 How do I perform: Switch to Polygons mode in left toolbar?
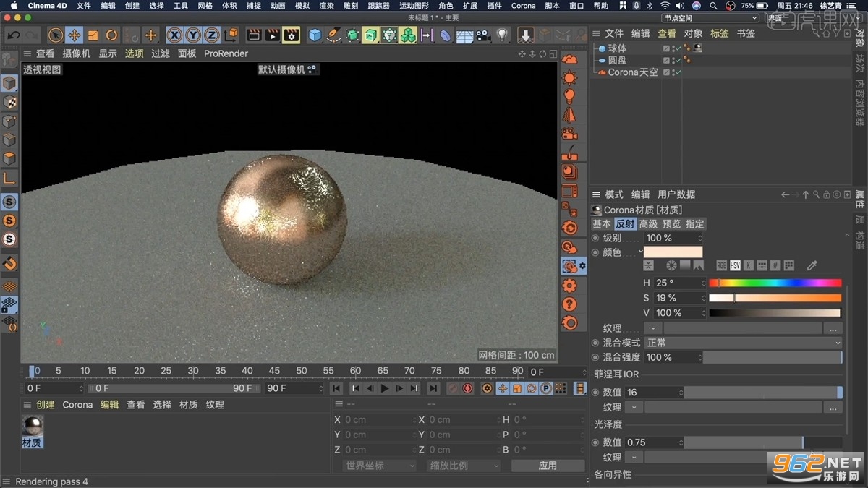pos(9,158)
